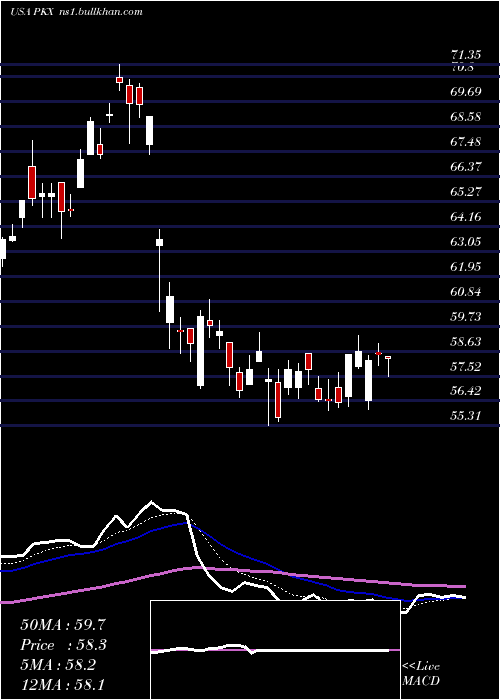Click the 'USA PKX ns1.bullkhan.com' header text
This screenshot has height=700, width=500.
76,12
